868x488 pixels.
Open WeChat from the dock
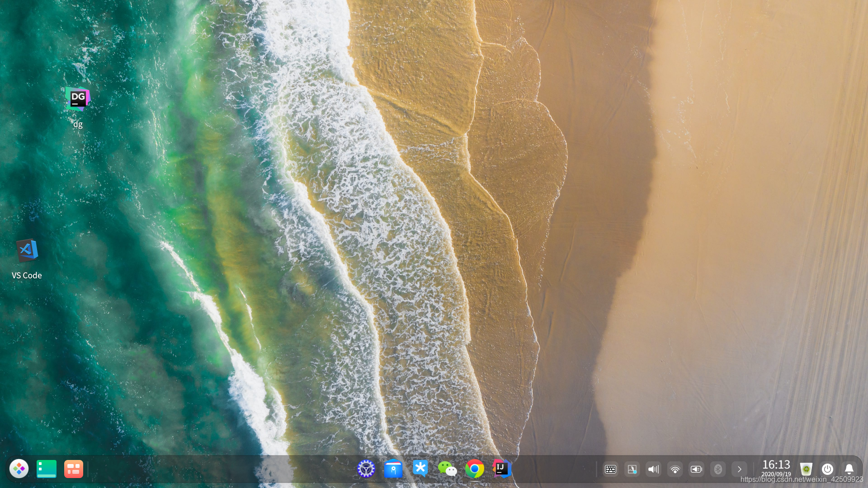pos(448,469)
